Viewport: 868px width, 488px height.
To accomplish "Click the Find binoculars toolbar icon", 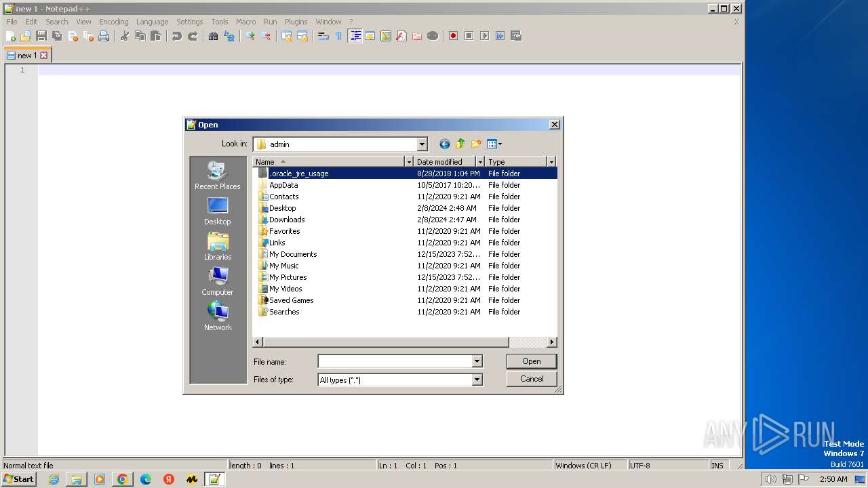I will coord(214,36).
